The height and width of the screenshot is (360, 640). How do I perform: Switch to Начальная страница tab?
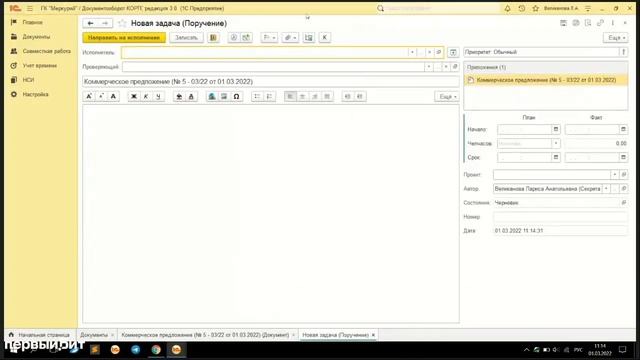coord(39,335)
